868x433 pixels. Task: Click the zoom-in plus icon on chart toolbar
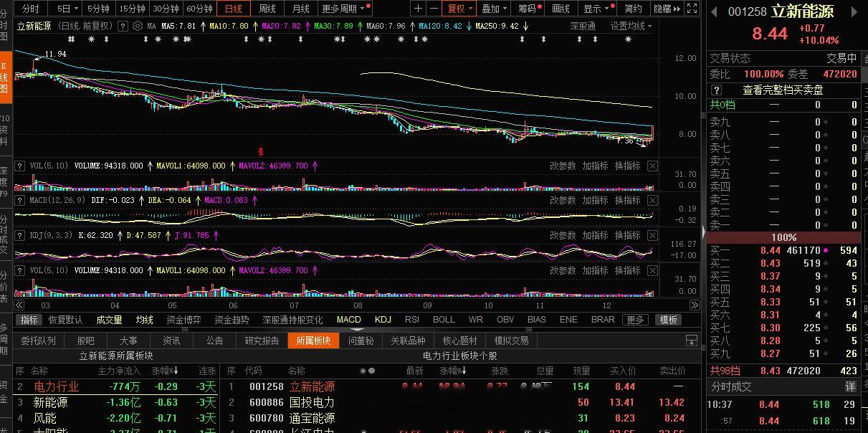click(x=417, y=9)
